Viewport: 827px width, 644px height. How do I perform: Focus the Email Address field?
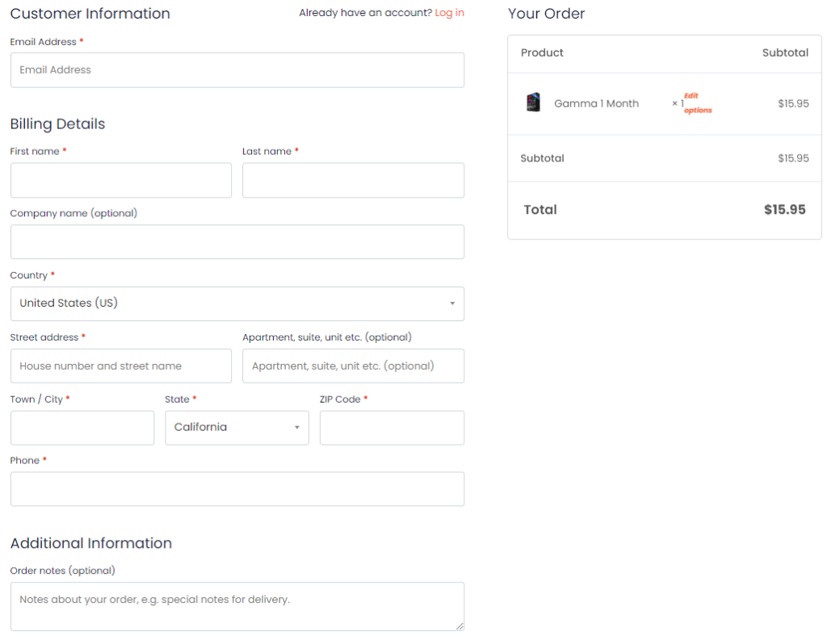237,70
